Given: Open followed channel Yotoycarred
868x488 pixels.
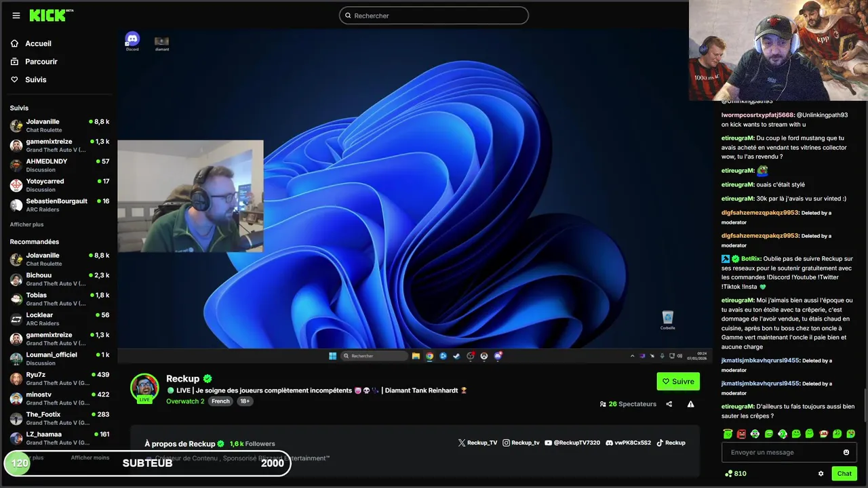Looking at the screenshot, I should tap(59, 185).
